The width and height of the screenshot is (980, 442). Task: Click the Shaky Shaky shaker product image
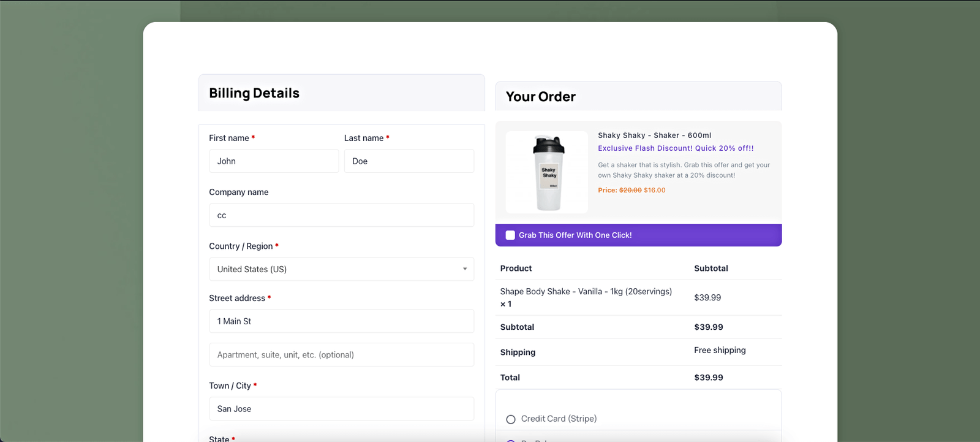coord(547,173)
